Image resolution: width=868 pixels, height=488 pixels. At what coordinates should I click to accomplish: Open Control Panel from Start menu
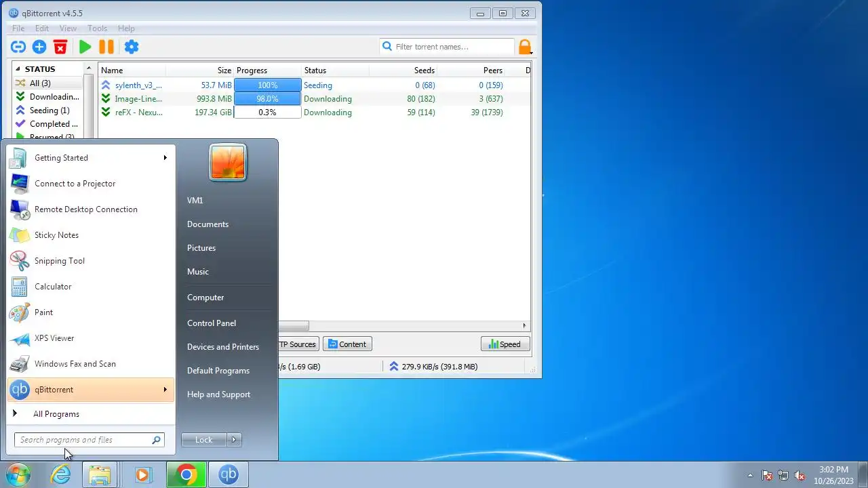(212, 323)
